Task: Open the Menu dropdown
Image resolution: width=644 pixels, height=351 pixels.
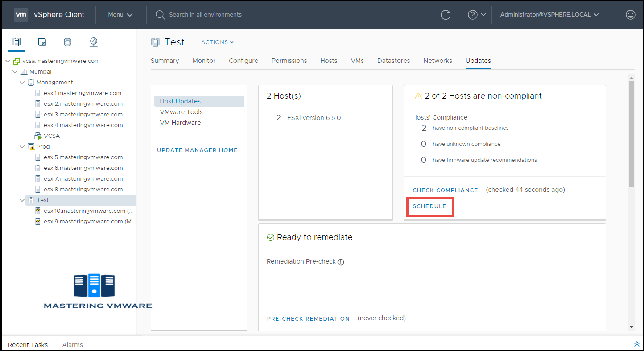Action: [120, 15]
